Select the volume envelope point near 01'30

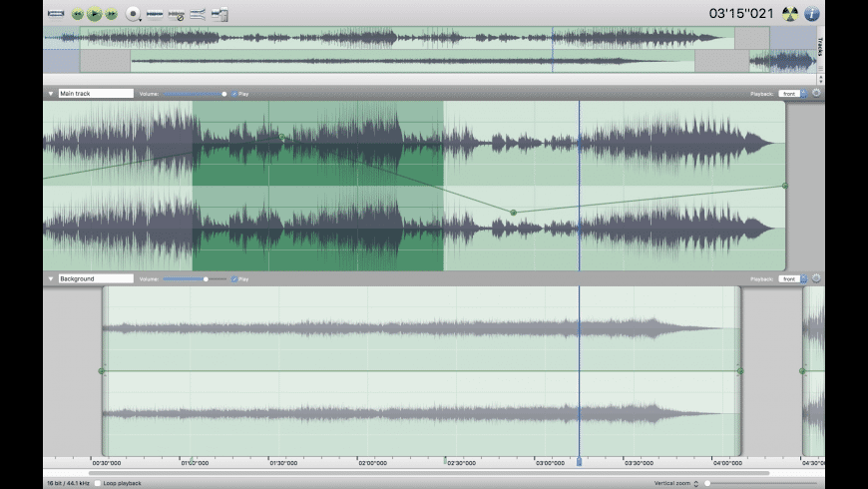(x=281, y=137)
